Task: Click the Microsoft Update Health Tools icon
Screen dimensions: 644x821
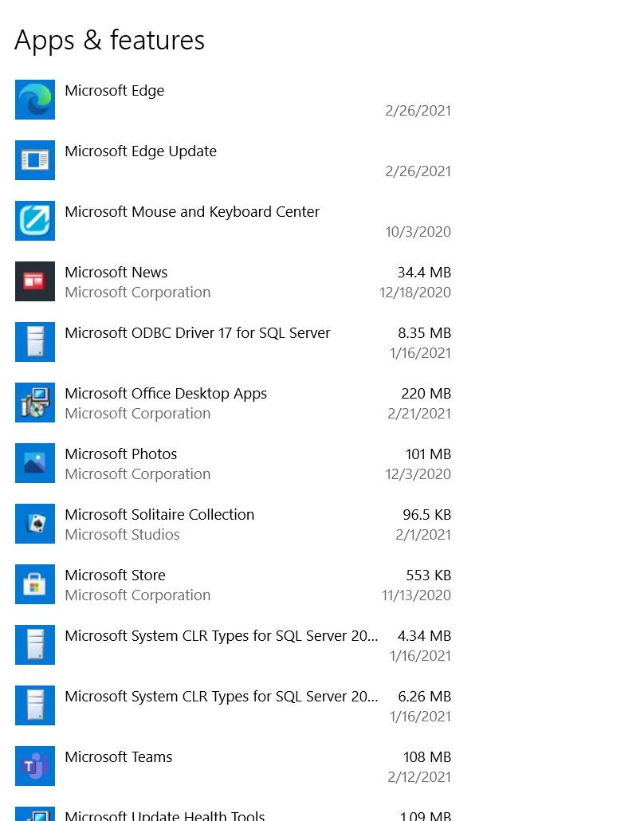Action: tap(34, 814)
